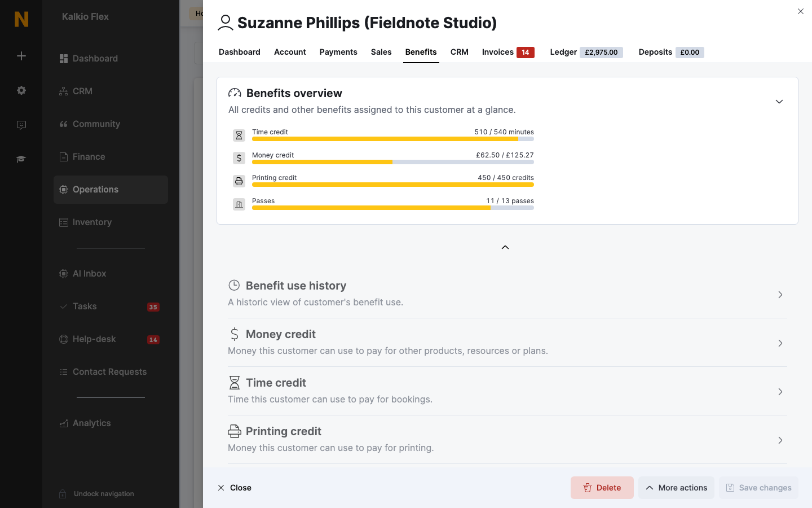Collapse section with the centered up chevron
This screenshot has height=508, width=812.
[505, 247]
